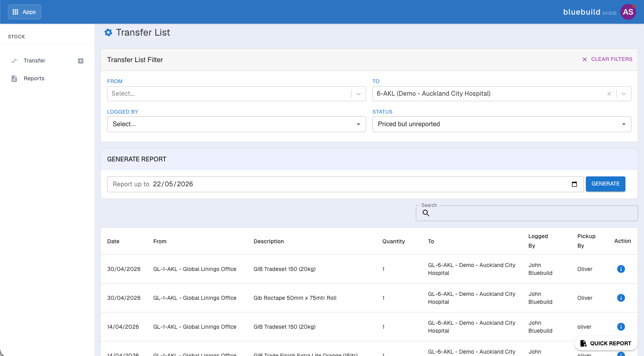The width and height of the screenshot is (644, 356).
Task: Click the gear icon beside Transfer List
Action: tap(108, 32)
